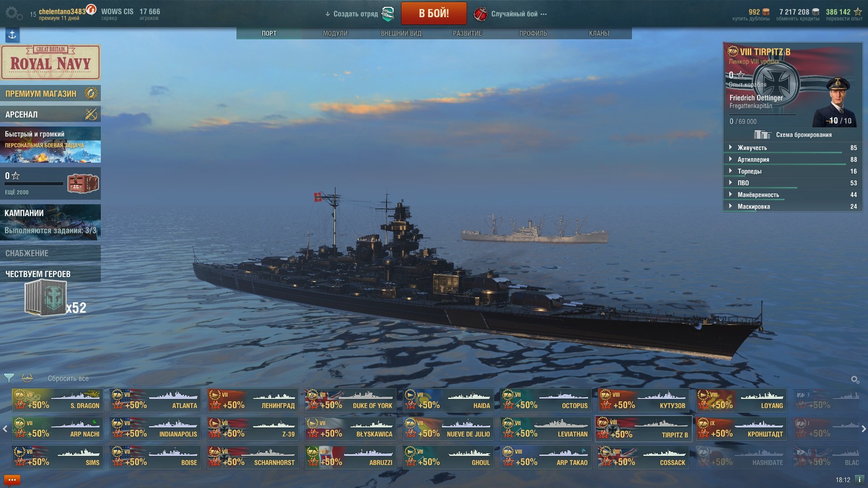This screenshot has height=488, width=868.
Task: Click the chat bubble icon at bottom-left
Action: (12, 480)
